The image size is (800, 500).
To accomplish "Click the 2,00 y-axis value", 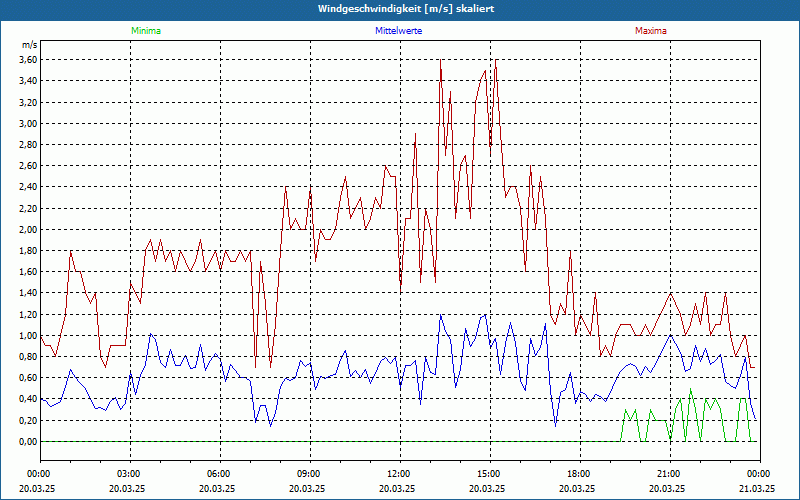I will (x=28, y=230).
